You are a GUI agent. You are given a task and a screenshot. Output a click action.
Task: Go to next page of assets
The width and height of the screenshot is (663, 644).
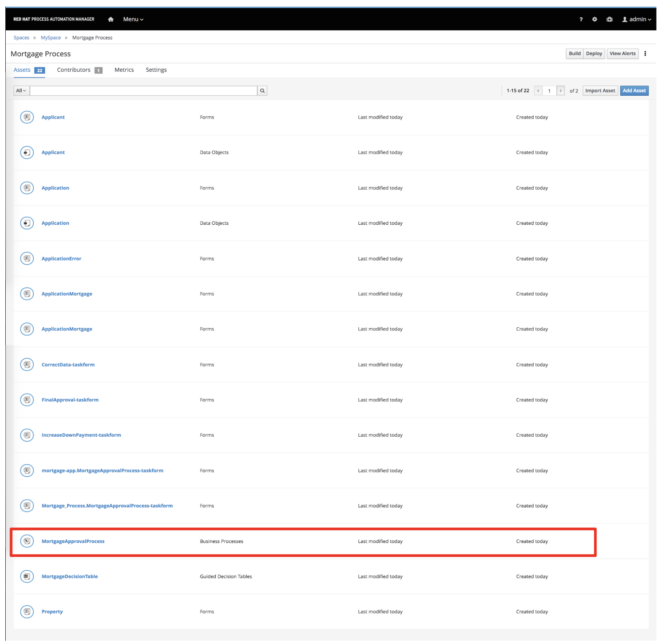pos(561,90)
